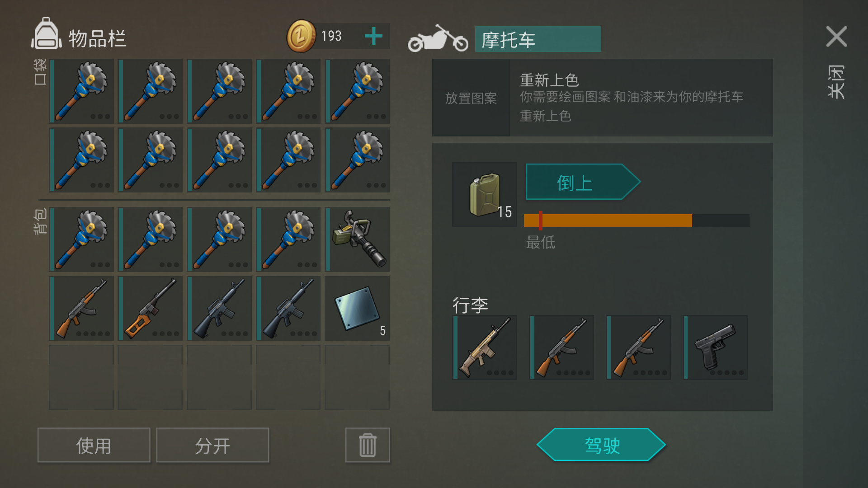The height and width of the screenshot is (488, 868).
Task: Click the motorcycle icon
Action: (x=438, y=39)
